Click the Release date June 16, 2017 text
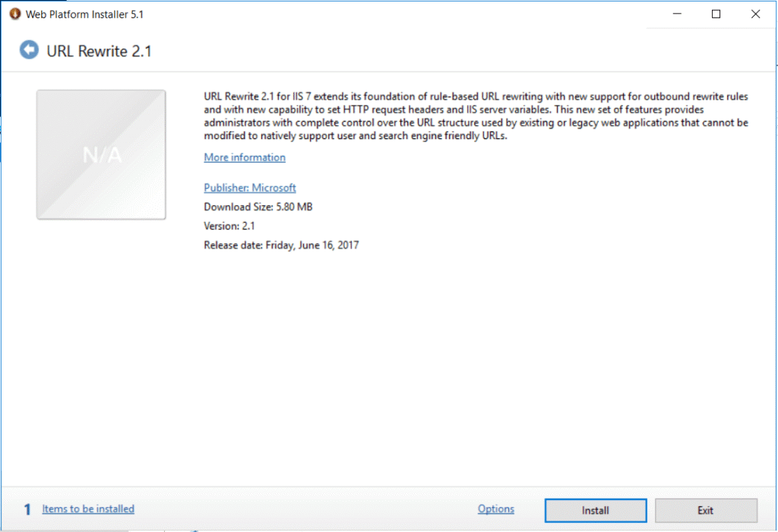 coord(281,245)
